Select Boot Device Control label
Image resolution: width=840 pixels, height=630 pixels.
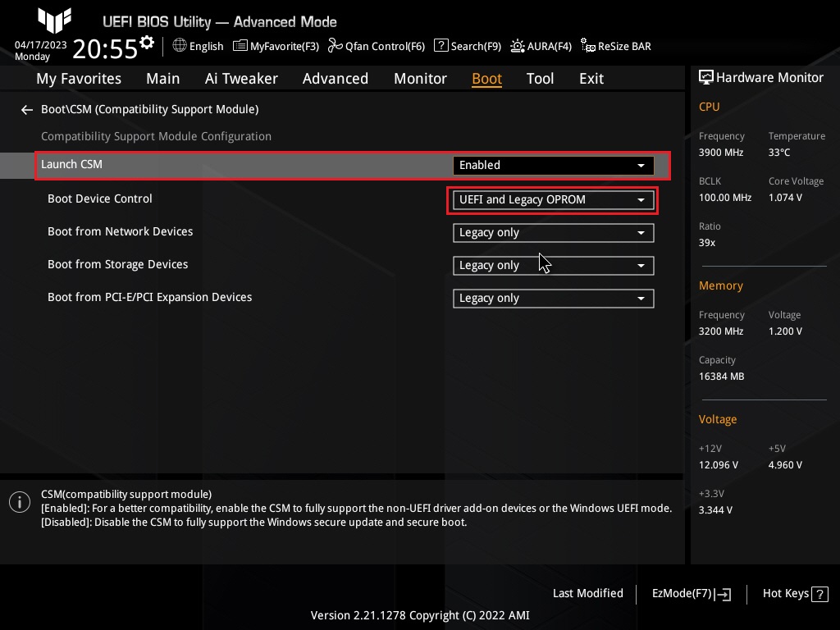click(x=99, y=199)
